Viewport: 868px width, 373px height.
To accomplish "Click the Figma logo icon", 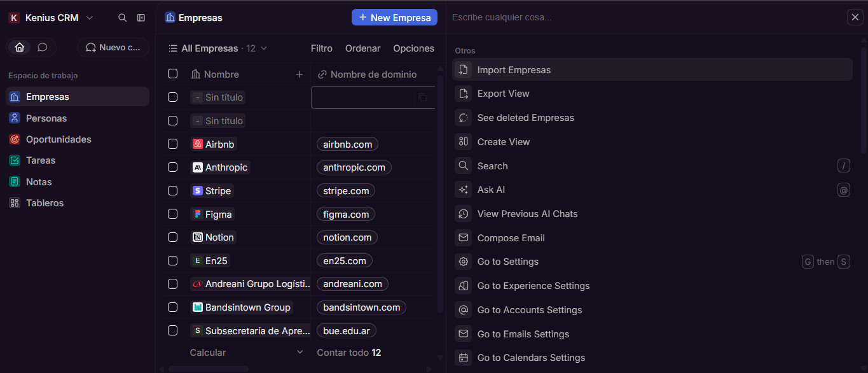I will click(x=197, y=215).
